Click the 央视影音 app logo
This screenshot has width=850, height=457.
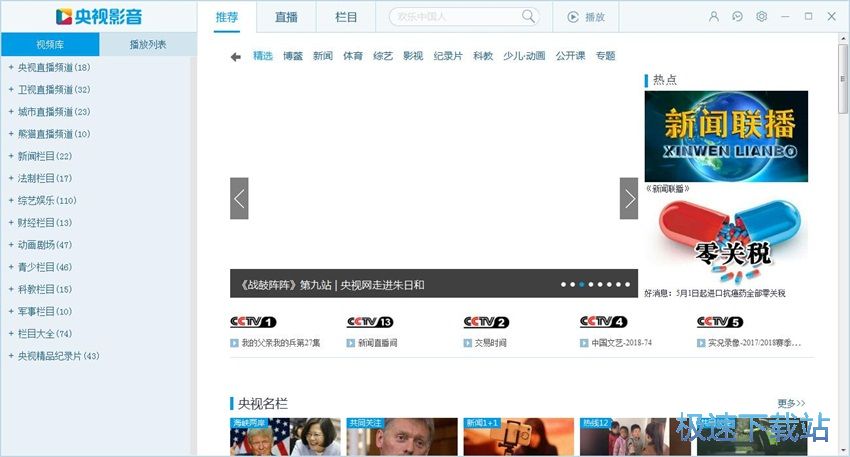click(x=99, y=16)
